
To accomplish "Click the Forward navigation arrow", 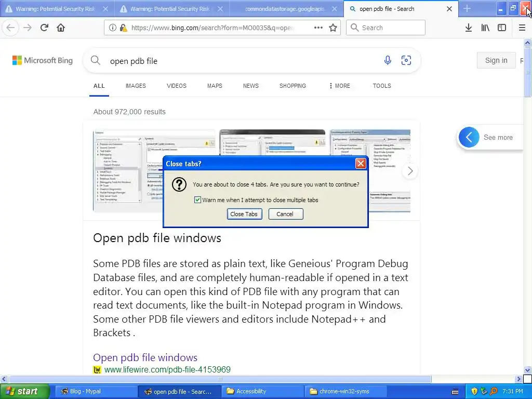I will (x=28, y=28).
